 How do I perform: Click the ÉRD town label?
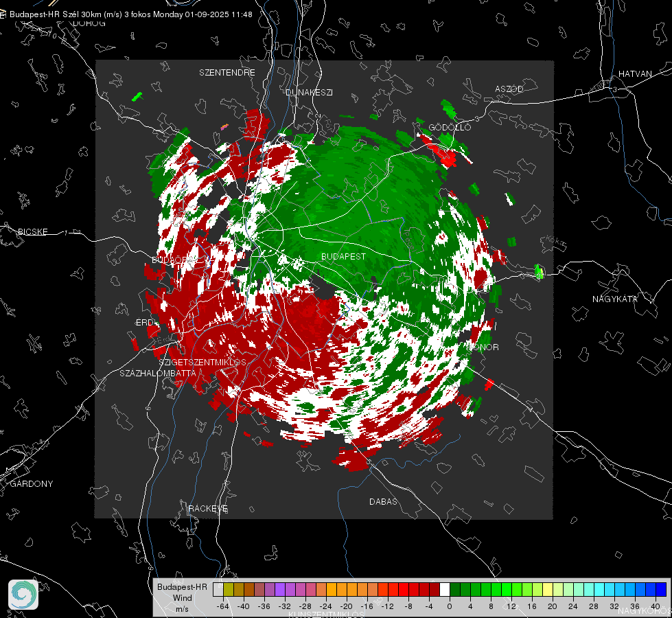pyautogui.click(x=144, y=323)
